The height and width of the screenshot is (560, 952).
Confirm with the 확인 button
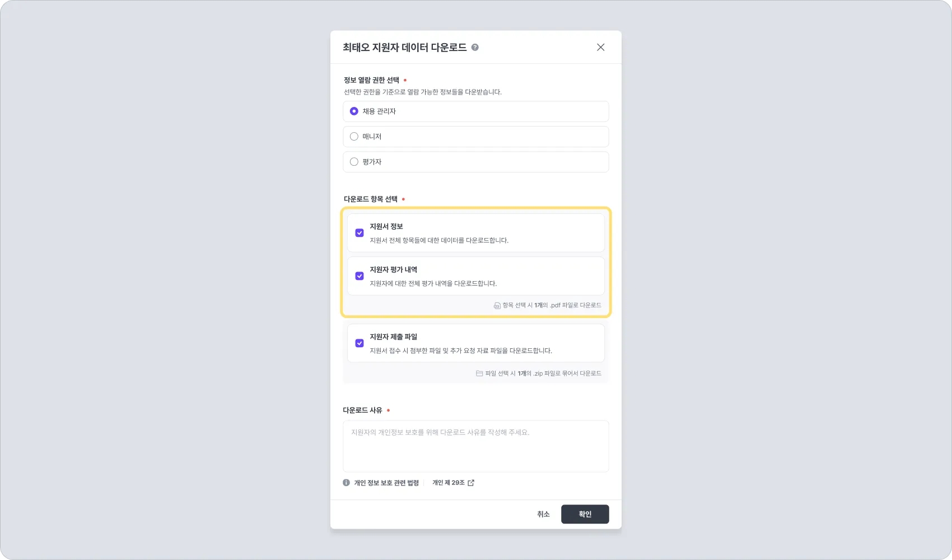[585, 514]
